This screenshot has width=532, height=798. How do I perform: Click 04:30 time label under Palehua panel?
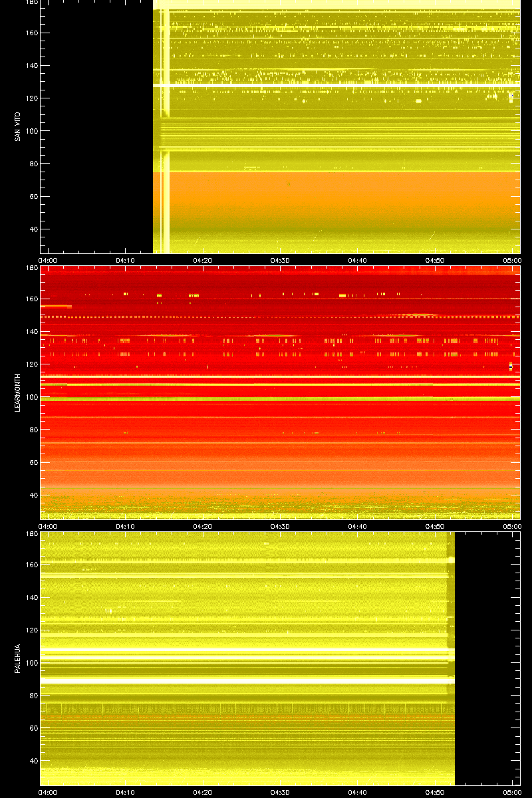click(x=280, y=792)
